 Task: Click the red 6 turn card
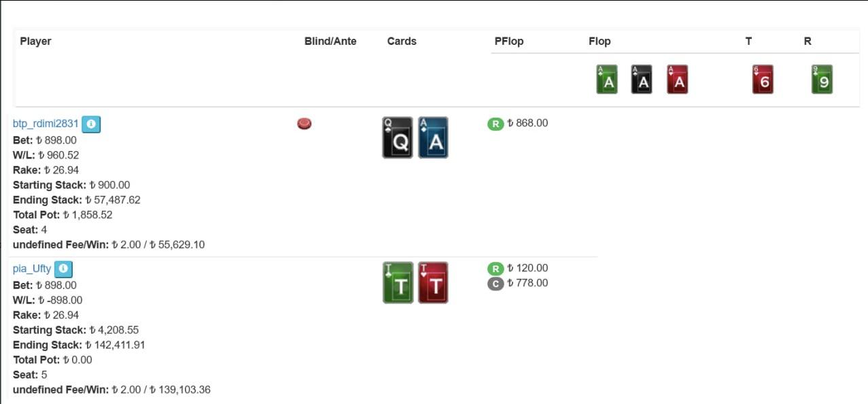click(x=763, y=80)
